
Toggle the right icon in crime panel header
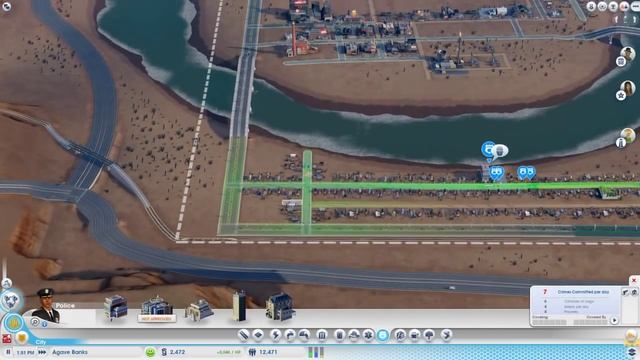coord(634,292)
